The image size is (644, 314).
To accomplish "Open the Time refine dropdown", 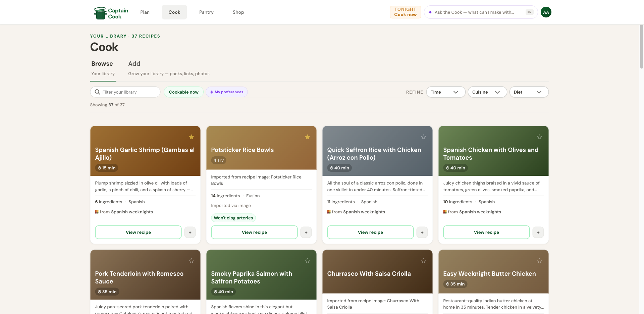I will (x=446, y=92).
